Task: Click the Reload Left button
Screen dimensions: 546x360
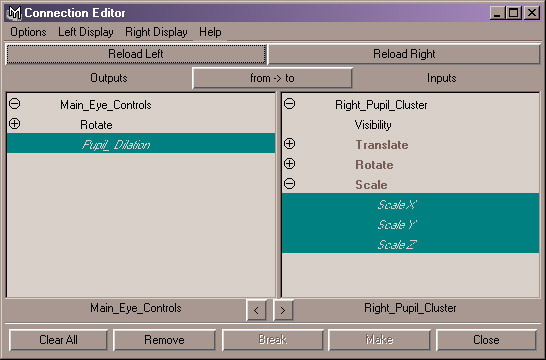Action: click(x=136, y=54)
